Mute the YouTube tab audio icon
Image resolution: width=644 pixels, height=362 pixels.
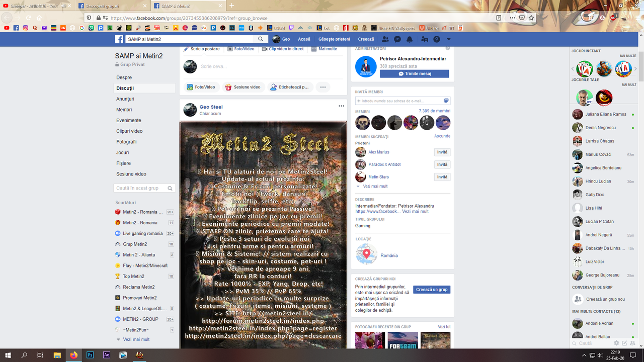pos(64,6)
